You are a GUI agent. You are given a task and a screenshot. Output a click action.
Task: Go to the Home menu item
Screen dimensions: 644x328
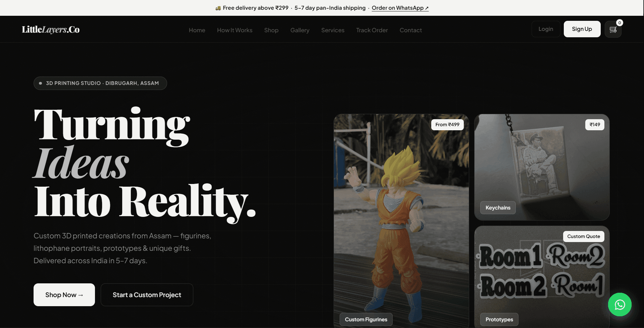(197, 30)
